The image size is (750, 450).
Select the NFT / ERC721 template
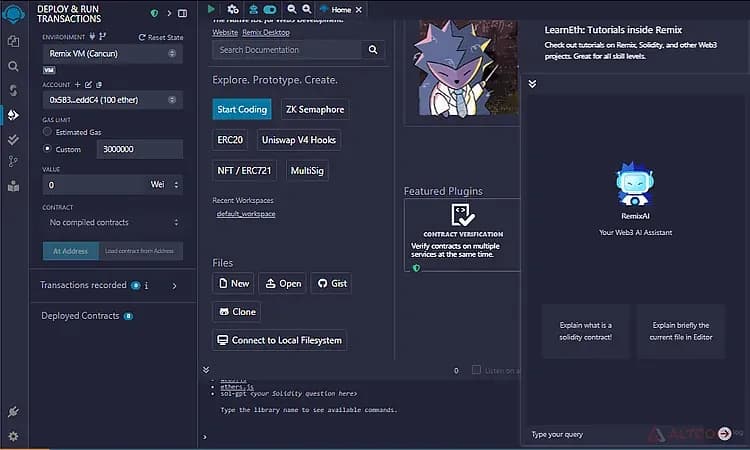coord(244,171)
